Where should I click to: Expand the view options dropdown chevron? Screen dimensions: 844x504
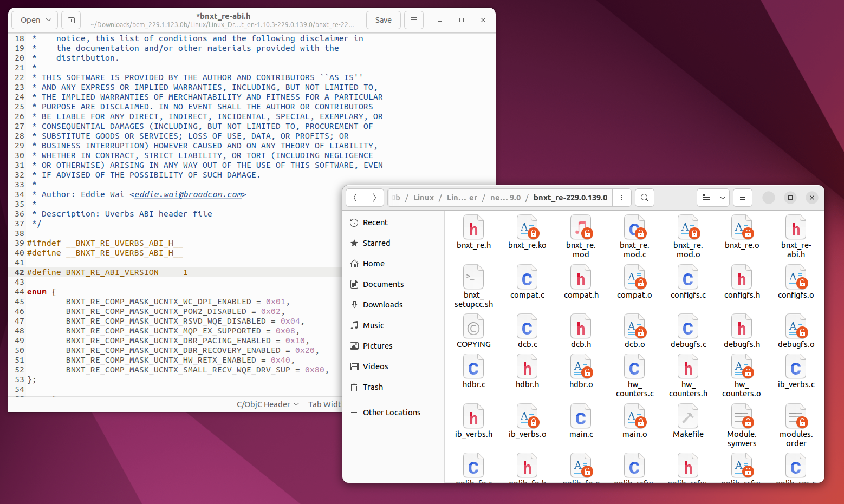point(723,198)
